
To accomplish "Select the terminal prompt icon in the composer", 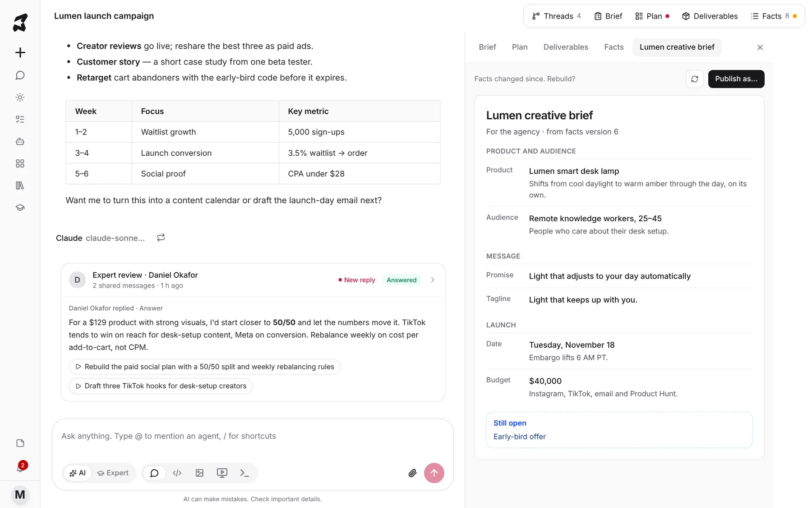I will (245, 473).
